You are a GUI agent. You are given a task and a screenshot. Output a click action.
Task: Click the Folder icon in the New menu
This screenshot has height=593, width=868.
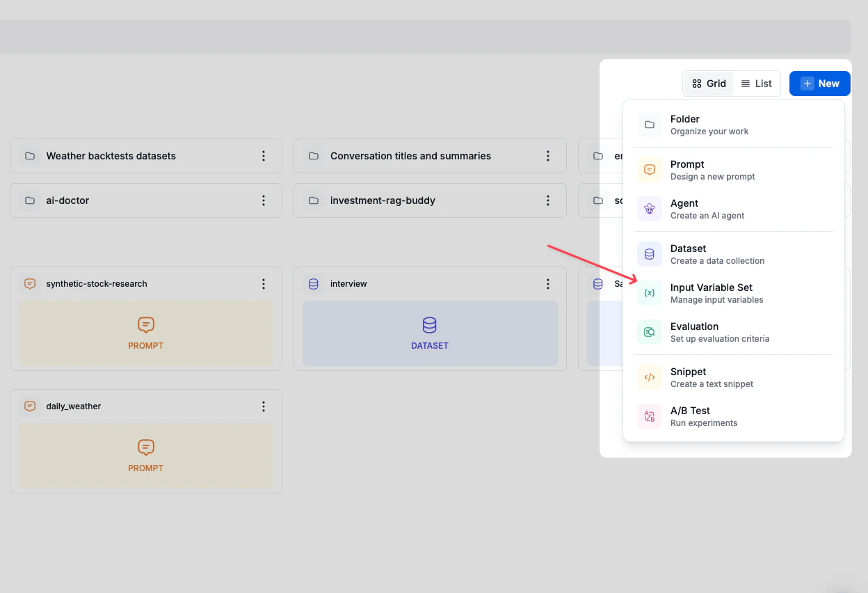coord(649,125)
